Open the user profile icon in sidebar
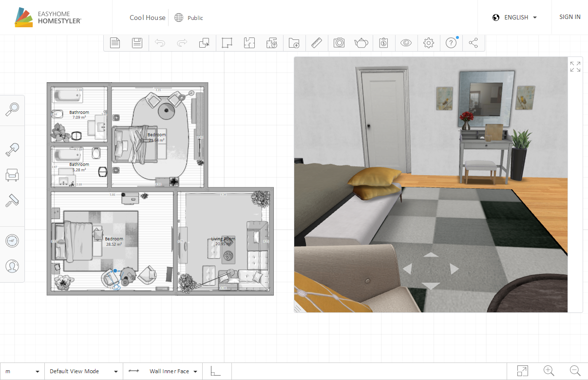Image resolution: width=588 pixels, height=380 pixels. tap(12, 266)
